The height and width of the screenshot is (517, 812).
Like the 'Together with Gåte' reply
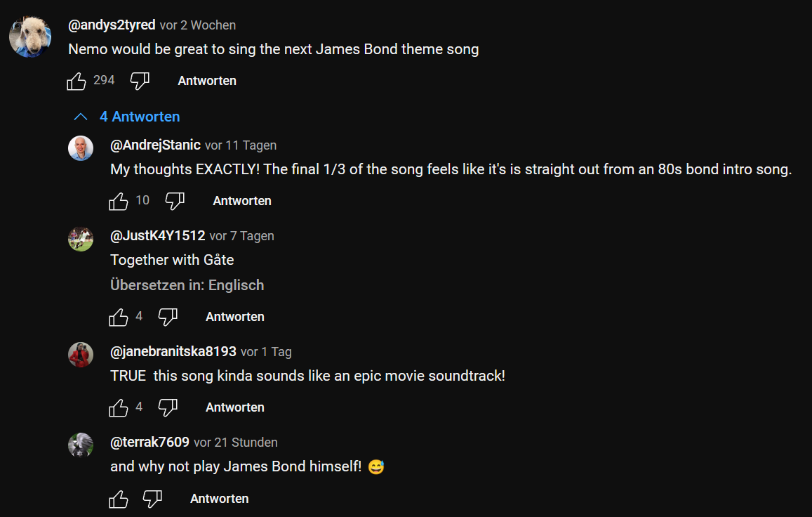point(119,318)
